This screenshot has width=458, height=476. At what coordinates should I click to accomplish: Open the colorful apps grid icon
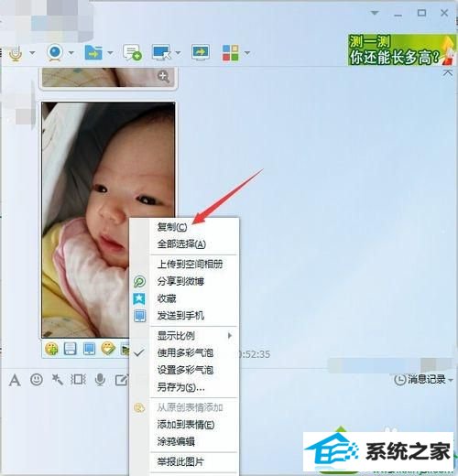tap(231, 53)
